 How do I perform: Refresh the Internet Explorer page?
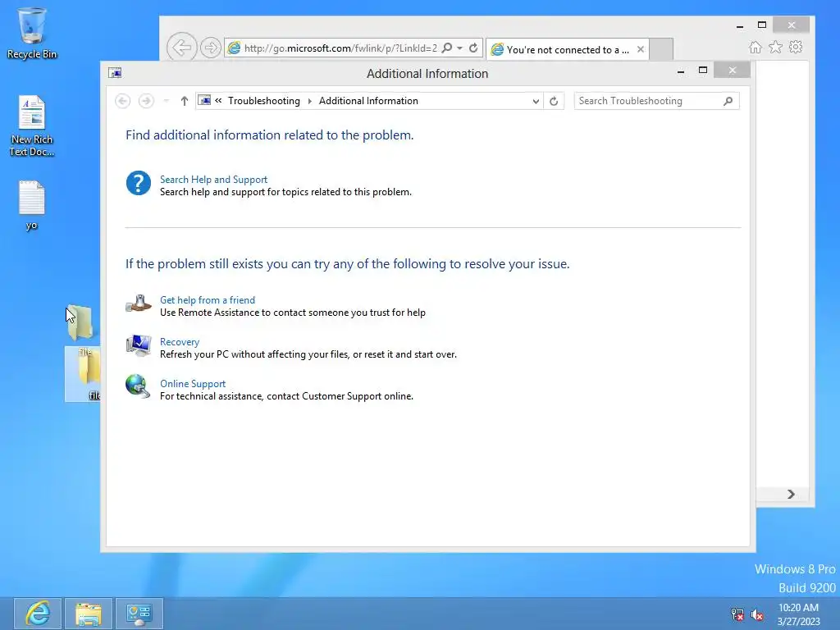pos(473,48)
